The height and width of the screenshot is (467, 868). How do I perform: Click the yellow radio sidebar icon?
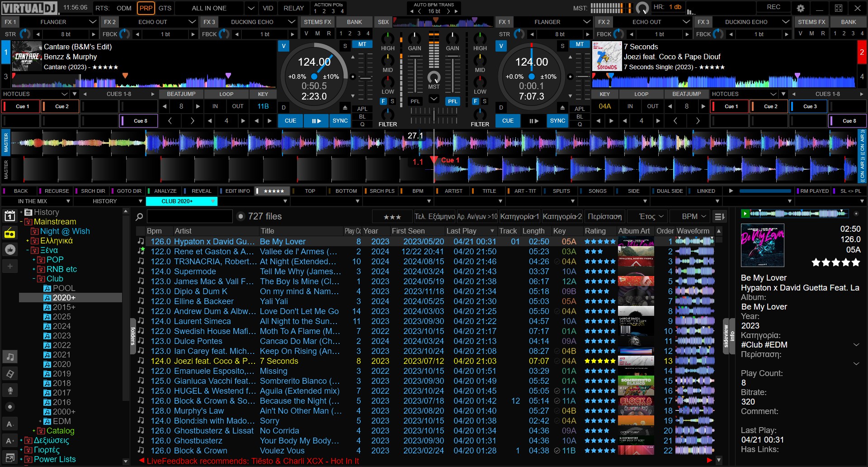(9, 233)
